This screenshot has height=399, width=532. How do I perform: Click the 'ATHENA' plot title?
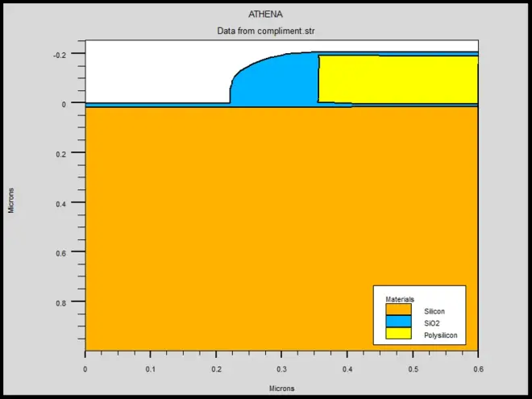coord(265,15)
